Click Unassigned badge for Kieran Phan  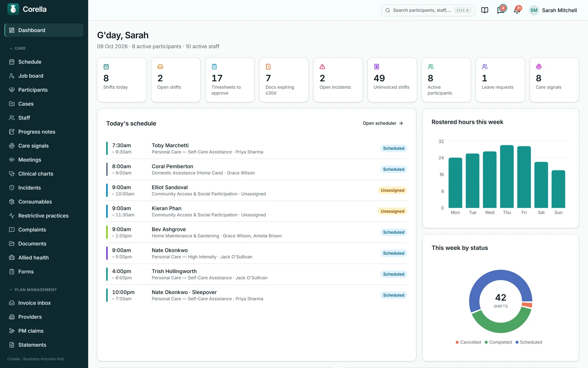[392, 211]
